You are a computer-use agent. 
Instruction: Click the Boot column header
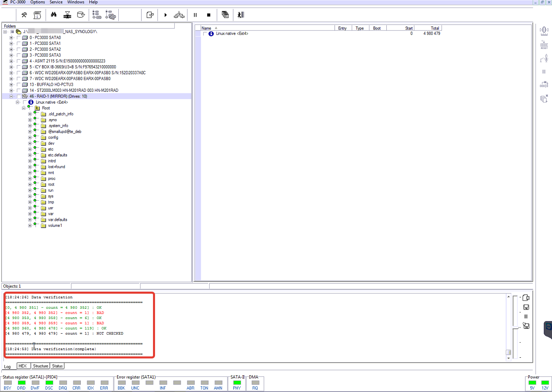pos(377,28)
